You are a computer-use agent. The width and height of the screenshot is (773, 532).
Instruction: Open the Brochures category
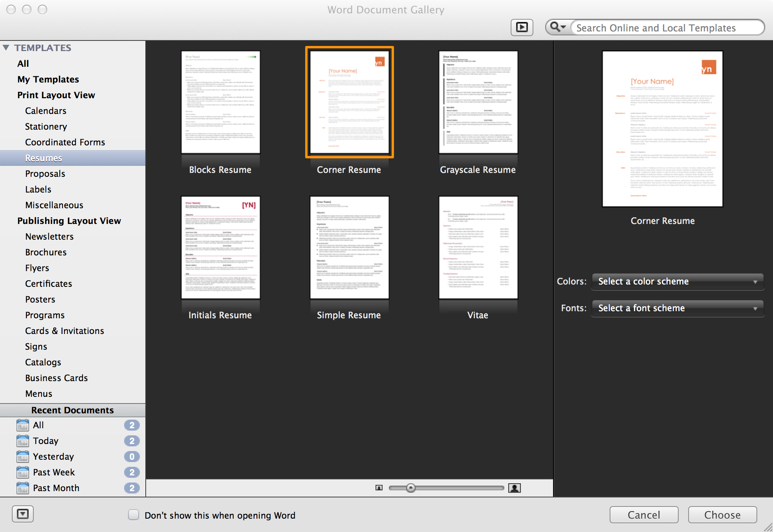point(46,252)
